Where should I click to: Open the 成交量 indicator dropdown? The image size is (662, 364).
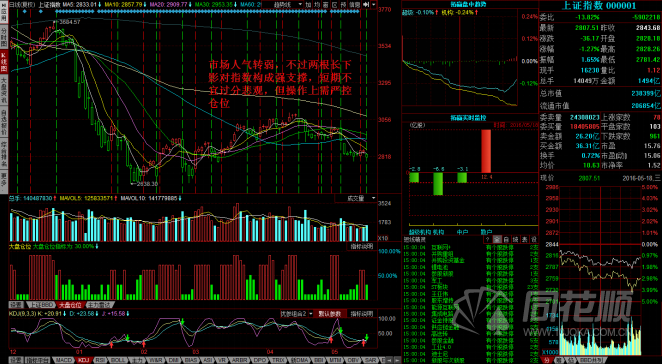(x=355, y=198)
